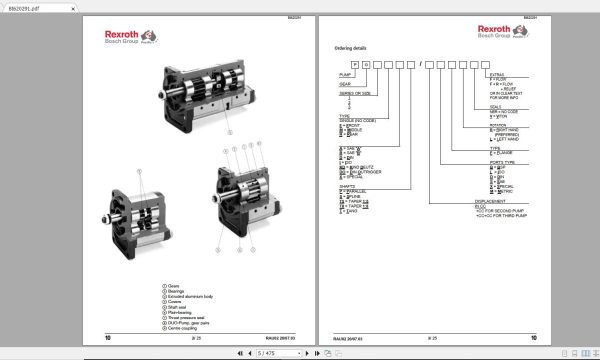Click the Rexroth logo on the right page
Viewport: 600px width, 360px height.
503,31
